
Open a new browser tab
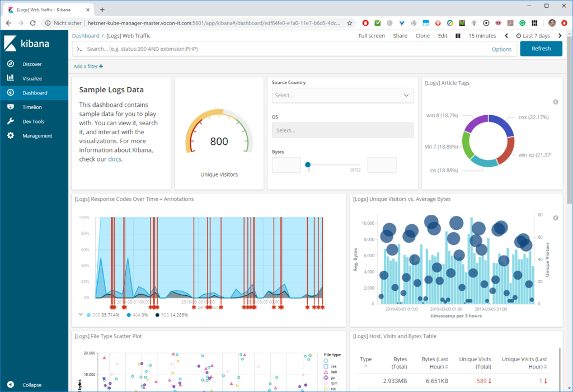tap(102, 10)
